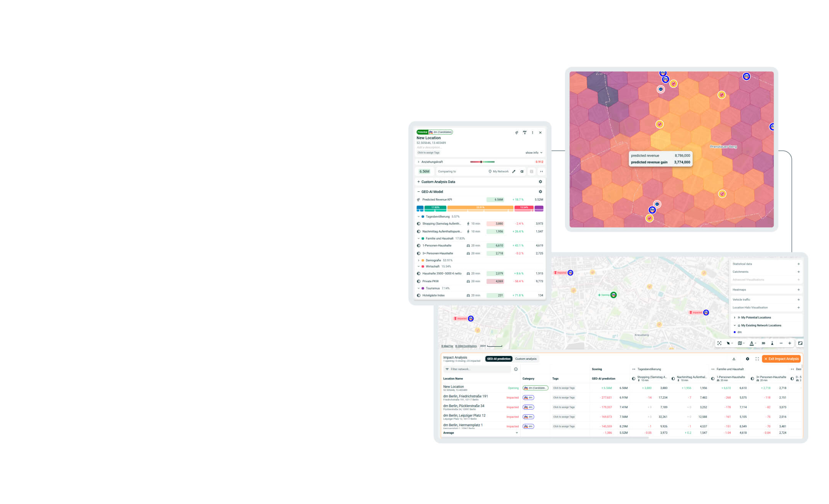Close the New Location panel
The width and height of the screenshot is (829, 504).
click(x=540, y=132)
